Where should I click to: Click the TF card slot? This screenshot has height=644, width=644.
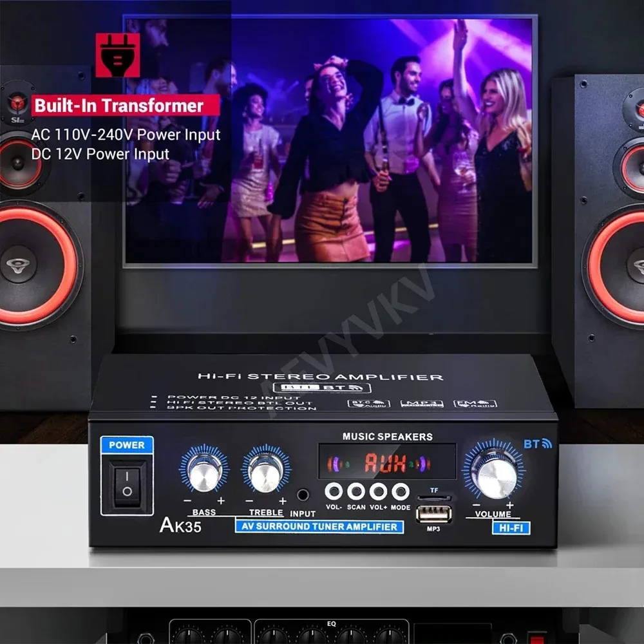pos(433,498)
